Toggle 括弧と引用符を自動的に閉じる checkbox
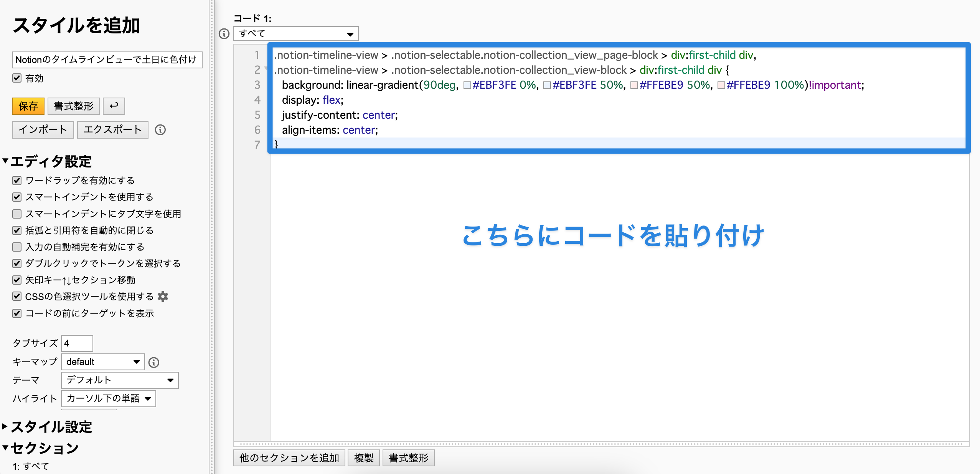This screenshot has width=980, height=474. point(17,230)
